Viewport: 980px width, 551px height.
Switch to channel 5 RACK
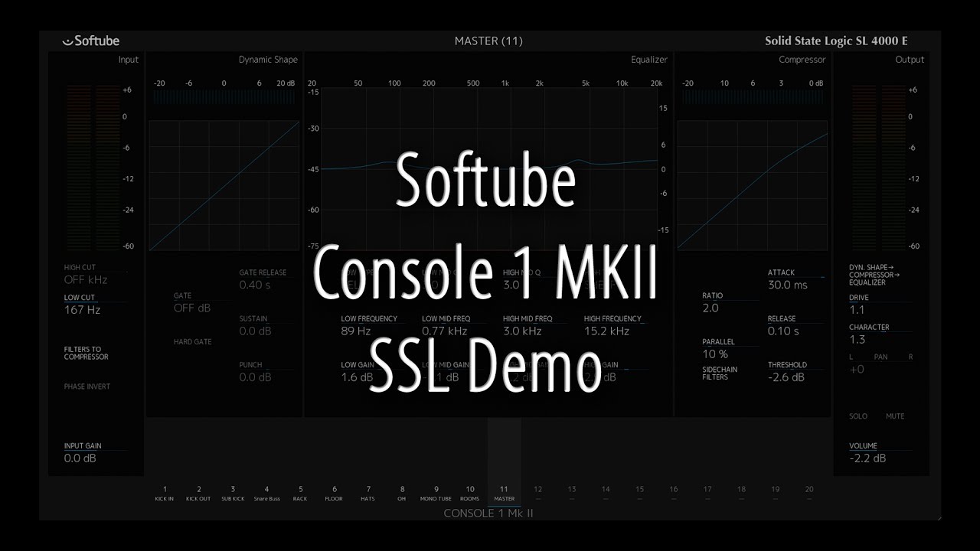click(300, 494)
